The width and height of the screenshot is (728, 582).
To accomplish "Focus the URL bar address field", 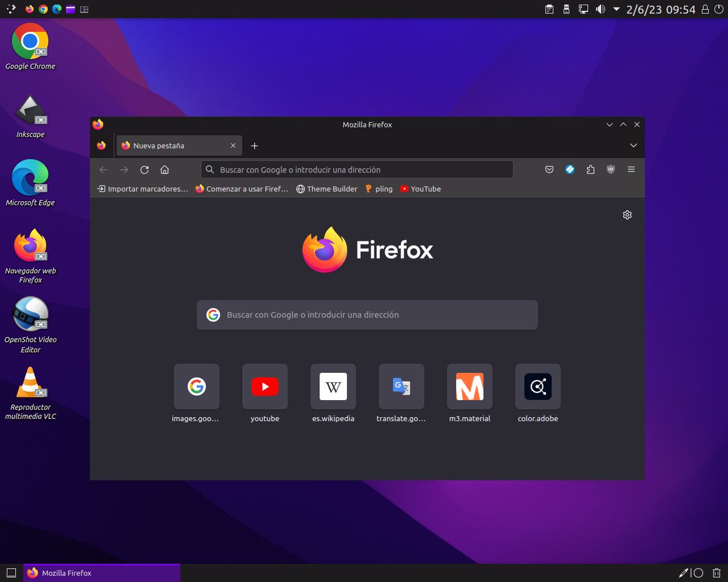I will click(357, 170).
